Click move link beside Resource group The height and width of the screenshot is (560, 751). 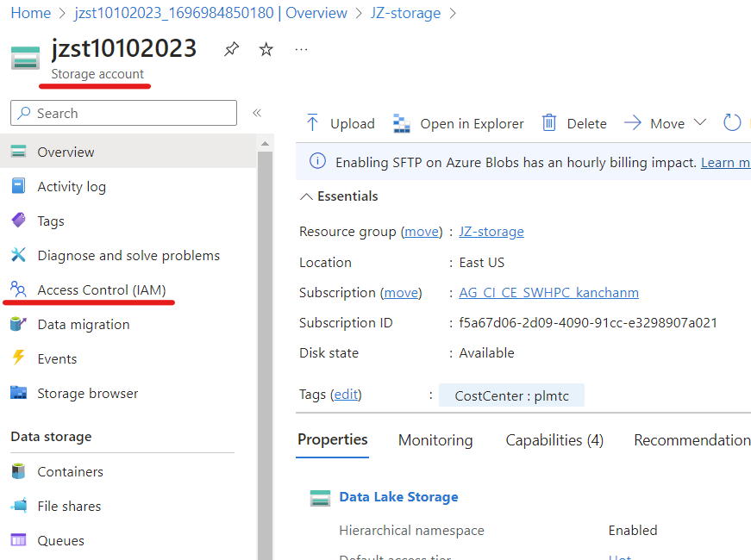click(422, 231)
